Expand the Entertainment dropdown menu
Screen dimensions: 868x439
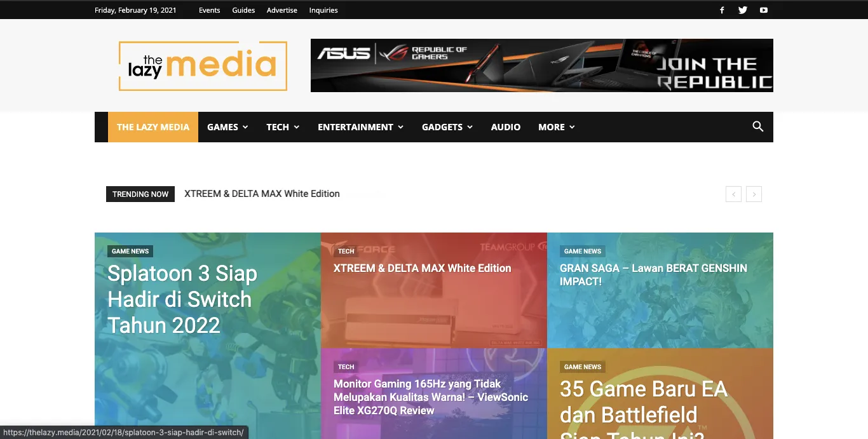360,127
